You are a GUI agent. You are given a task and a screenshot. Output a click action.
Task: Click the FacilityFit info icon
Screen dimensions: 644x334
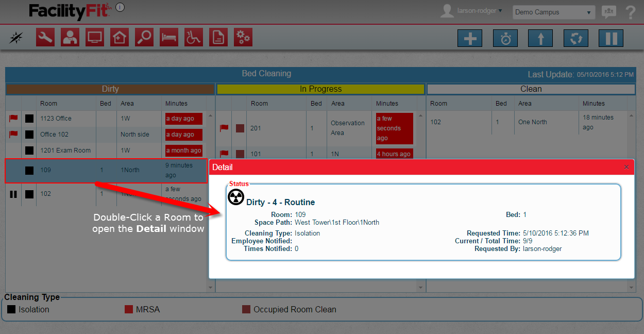click(120, 7)
